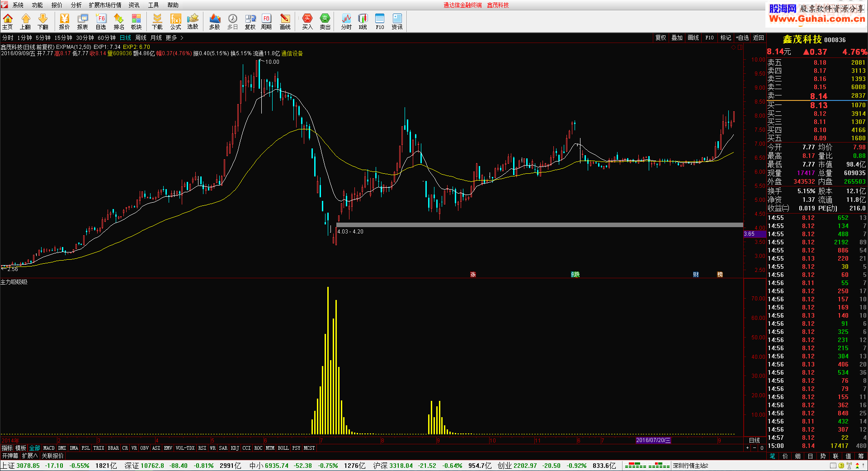Switch to 分时 intraday chart icon
Image resolution: width=868 pixels, height=471 pixels.
[x=346, y=21]
